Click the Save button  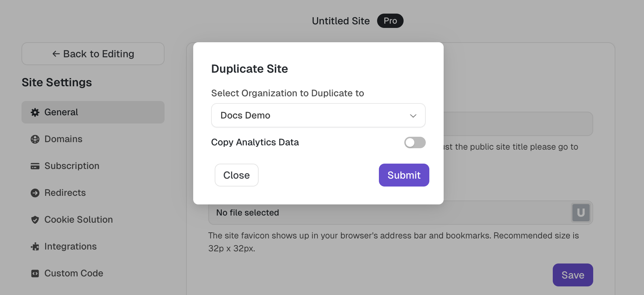(572, 275)
